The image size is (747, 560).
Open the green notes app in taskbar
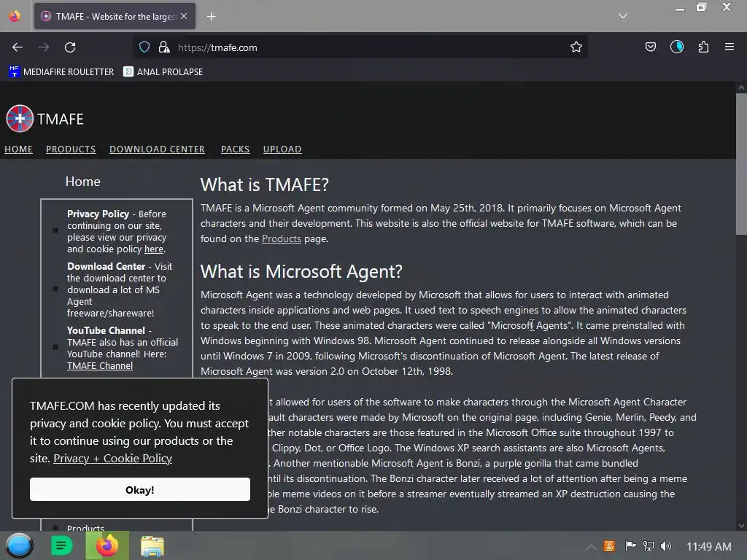click(61, 545)
